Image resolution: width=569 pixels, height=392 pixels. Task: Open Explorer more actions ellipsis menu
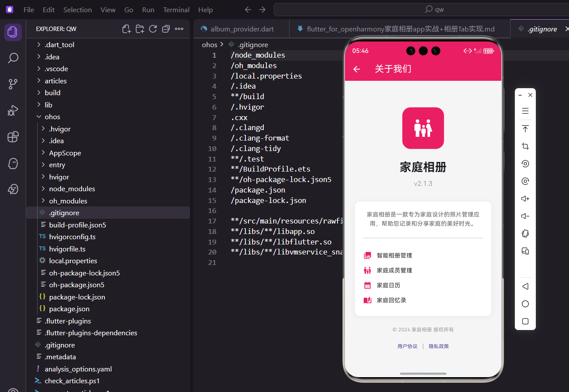(179, 29)
